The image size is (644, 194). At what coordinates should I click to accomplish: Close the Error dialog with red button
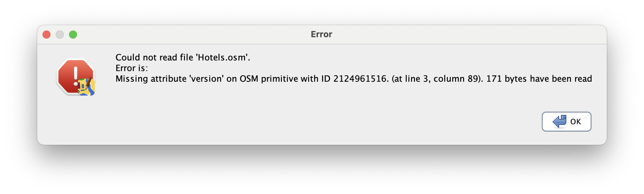coord(46,35)
